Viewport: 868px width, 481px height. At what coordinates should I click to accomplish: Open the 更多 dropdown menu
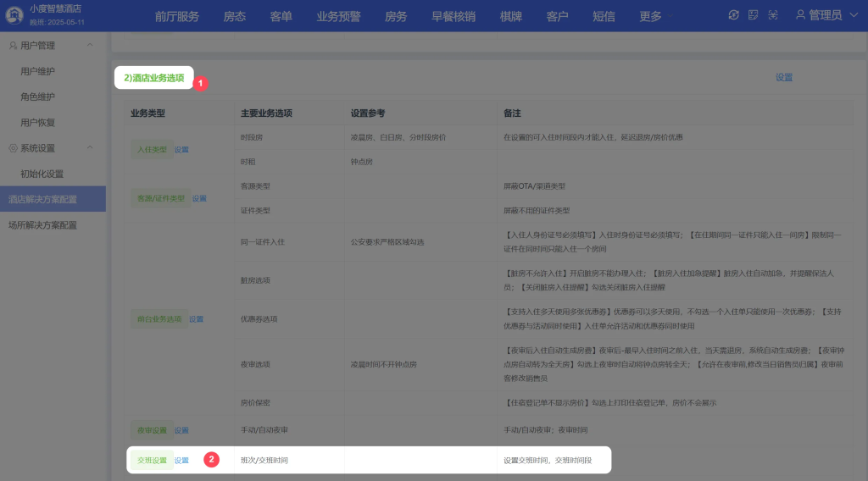(657, 16)
